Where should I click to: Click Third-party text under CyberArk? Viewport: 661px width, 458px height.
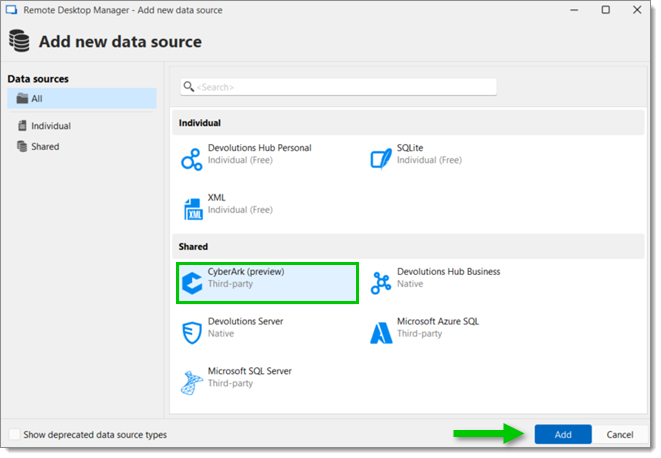[x=230, y=284]
